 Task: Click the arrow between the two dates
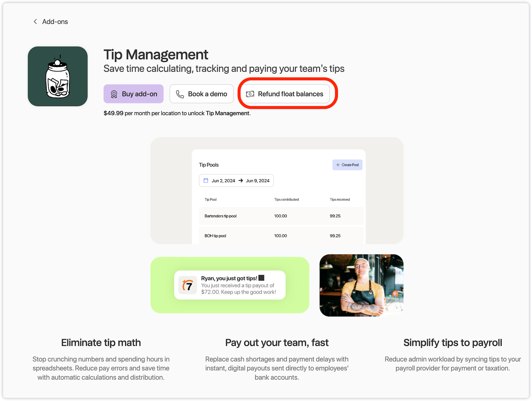click(x=241, y=181)
